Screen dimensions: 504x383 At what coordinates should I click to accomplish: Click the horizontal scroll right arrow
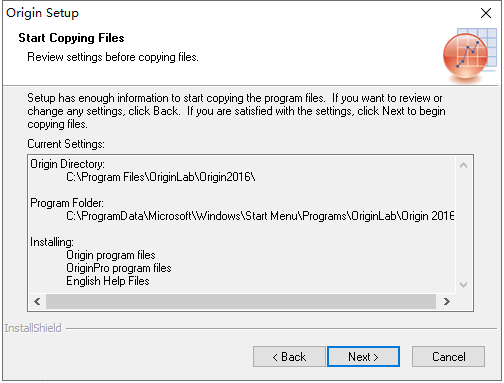click(x=447, y=301)
